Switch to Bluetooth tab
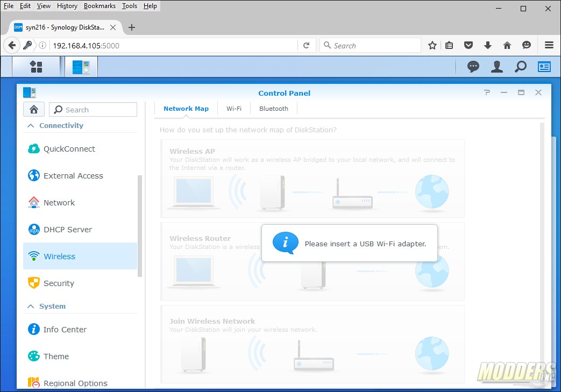The width and height of the screenshot is (561, 392). [x=274, y=109]
